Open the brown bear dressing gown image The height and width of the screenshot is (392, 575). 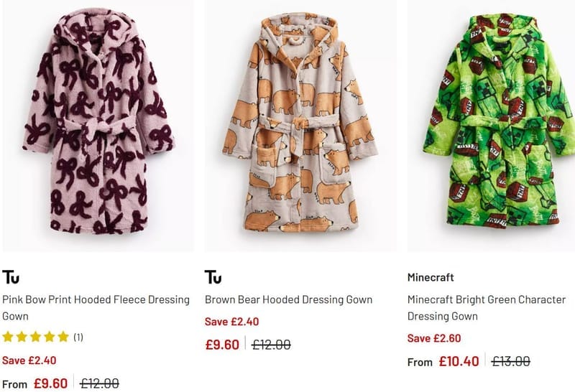click(300, 126)
